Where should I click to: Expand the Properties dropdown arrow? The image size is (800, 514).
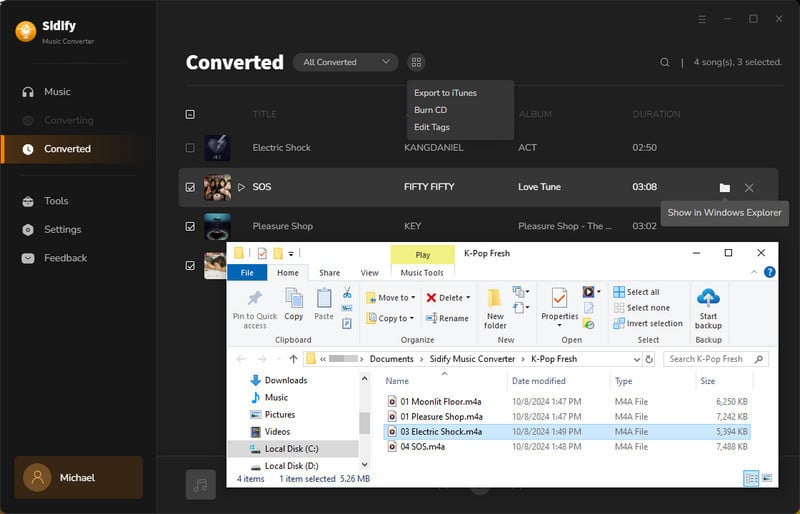click(x=559, y=326)
